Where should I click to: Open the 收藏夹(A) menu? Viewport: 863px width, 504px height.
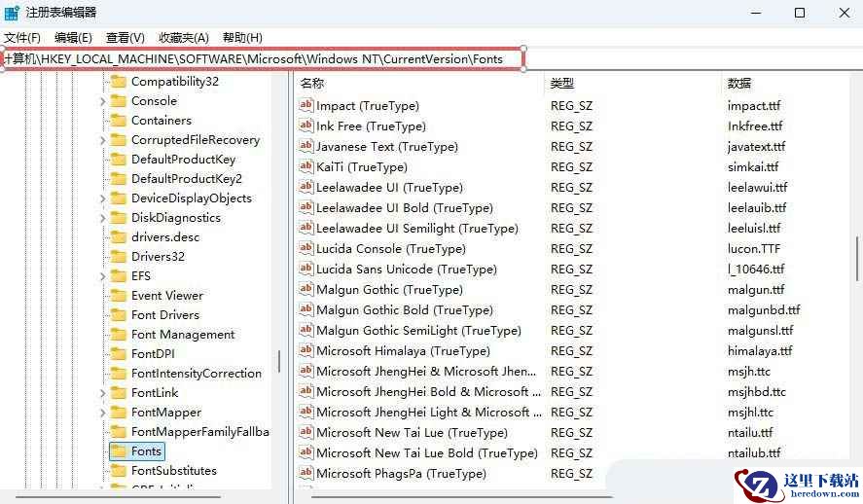[184, 38]
